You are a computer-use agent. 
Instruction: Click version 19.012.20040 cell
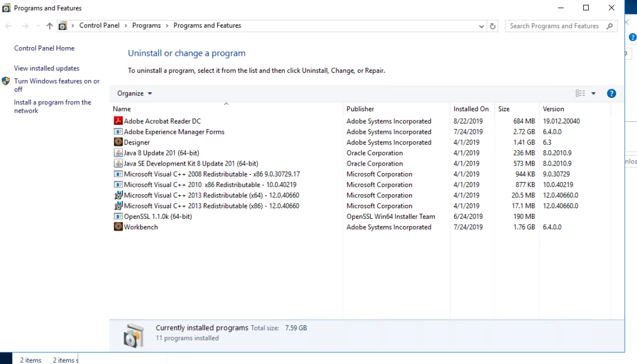tap(562, 122)
